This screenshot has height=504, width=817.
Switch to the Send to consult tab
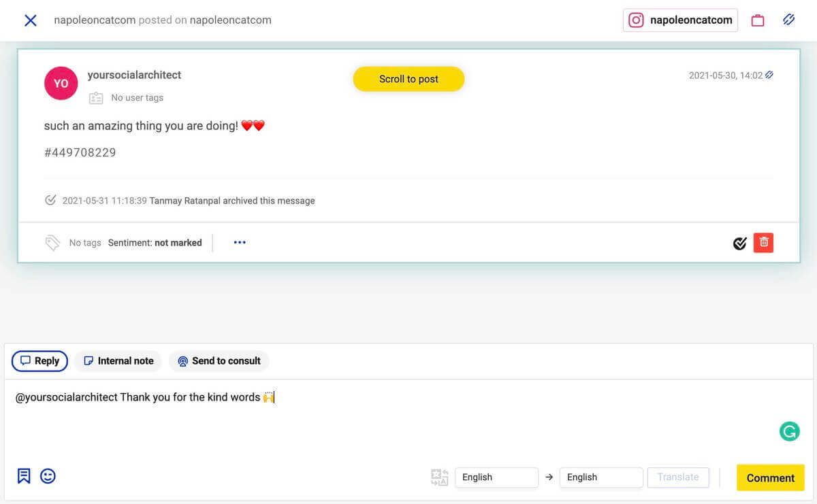219,361
